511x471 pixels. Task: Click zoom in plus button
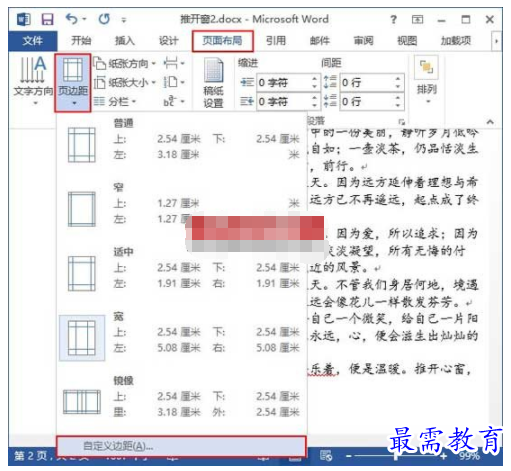point(443,456)
